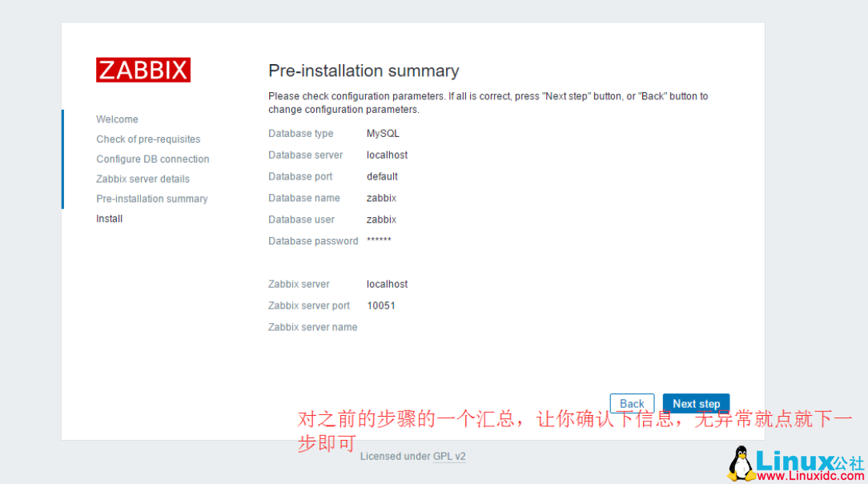
Task: Click the Database server label
Action: click(306, 155)
